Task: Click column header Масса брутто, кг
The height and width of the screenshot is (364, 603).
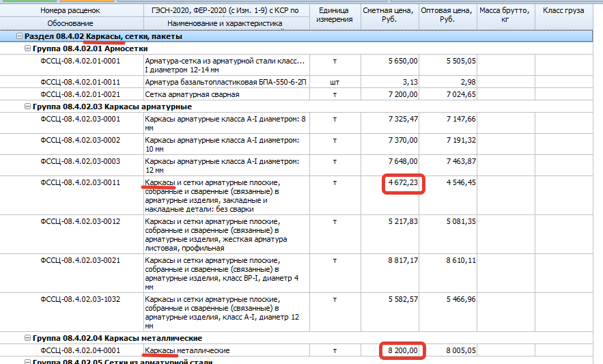Action: 505,15
